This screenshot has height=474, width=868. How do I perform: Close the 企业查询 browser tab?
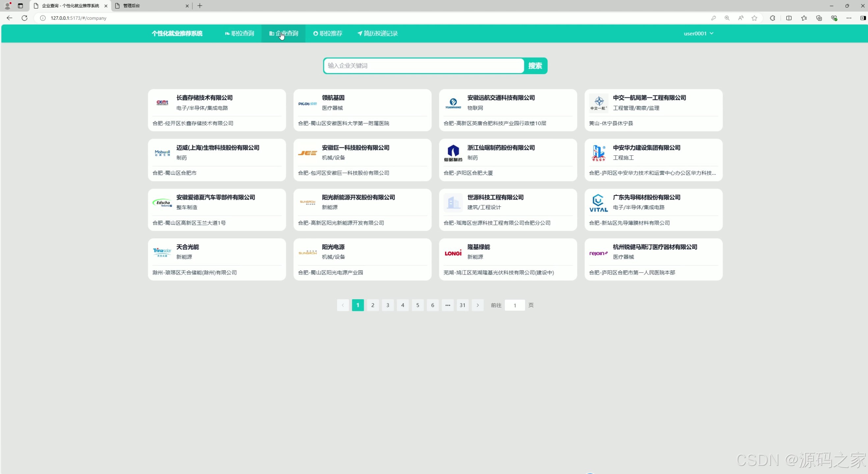pos(106,6)
